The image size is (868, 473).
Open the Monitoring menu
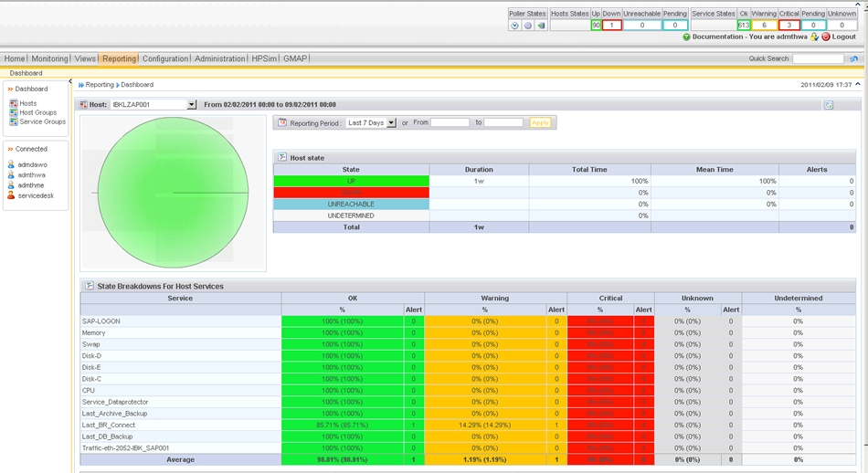pos(49,58)
